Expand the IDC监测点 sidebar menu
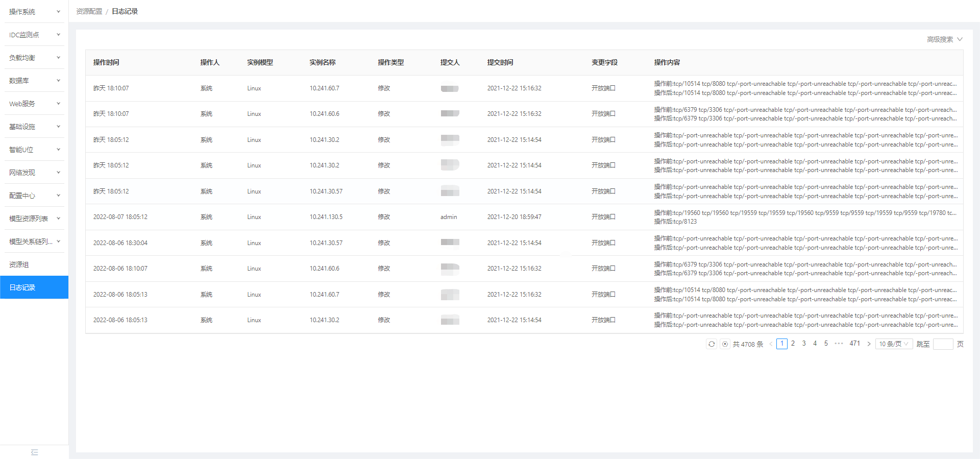The width and height of the screenshot is (980, 459). (34, 35)
